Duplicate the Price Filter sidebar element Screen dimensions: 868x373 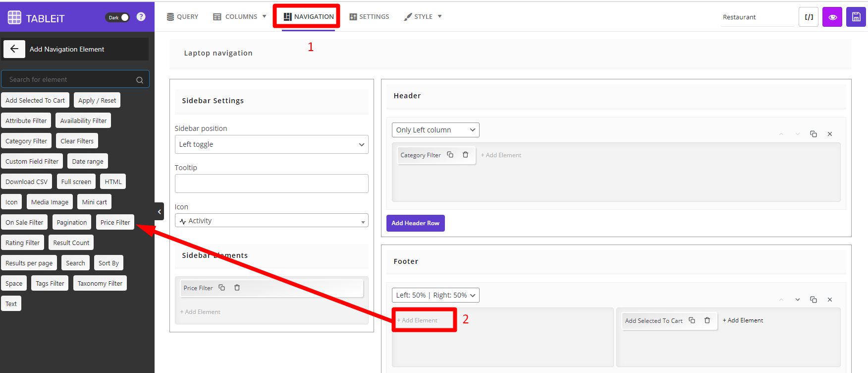point(221,288)
